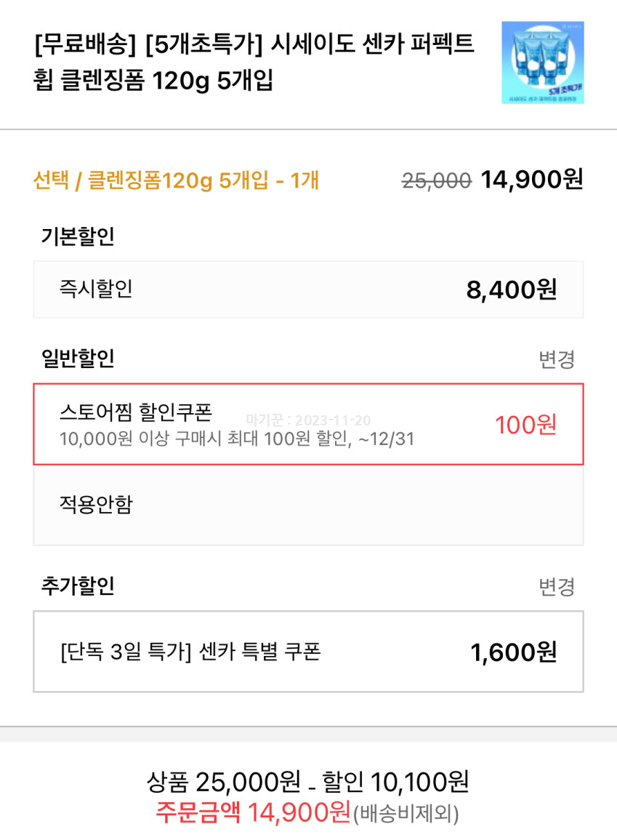The width and height of the screenshot is (617, 840).
Task: Select the 적용안함 no-discount option
Action: point(96,504)
